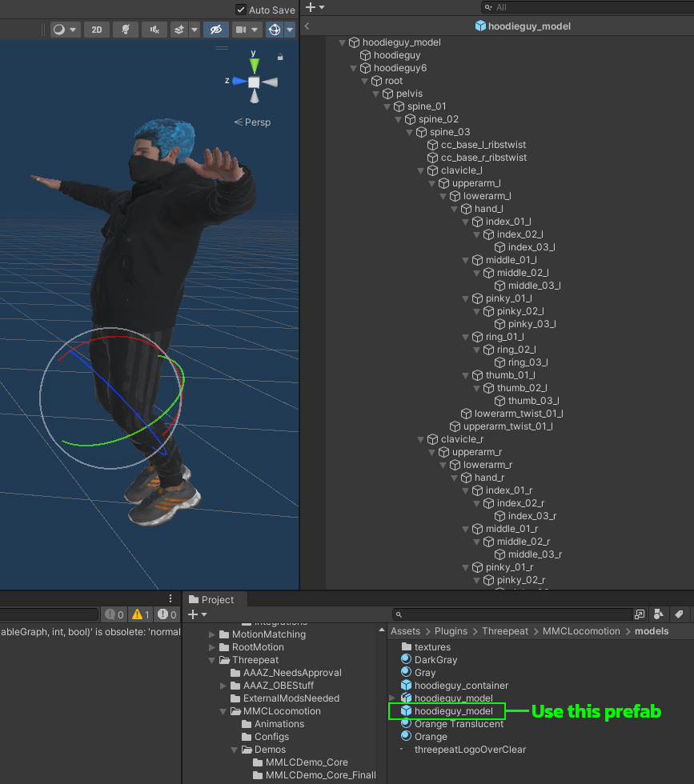The image size is (694, 784).
Task: Toggle scene effects (skybox, fog) icon
Action: (179, 30)
